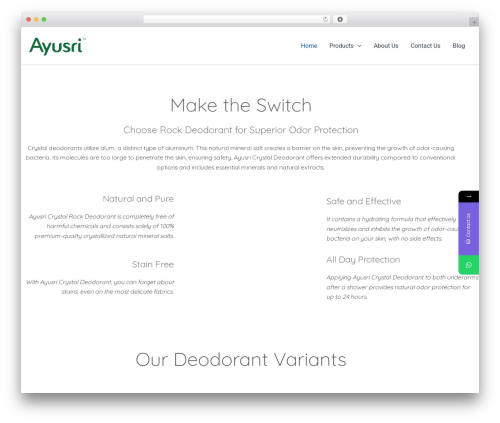Expand the Products dropdown chevron
Viewport: 500px width, 423px height.
[x=359, y=46]
